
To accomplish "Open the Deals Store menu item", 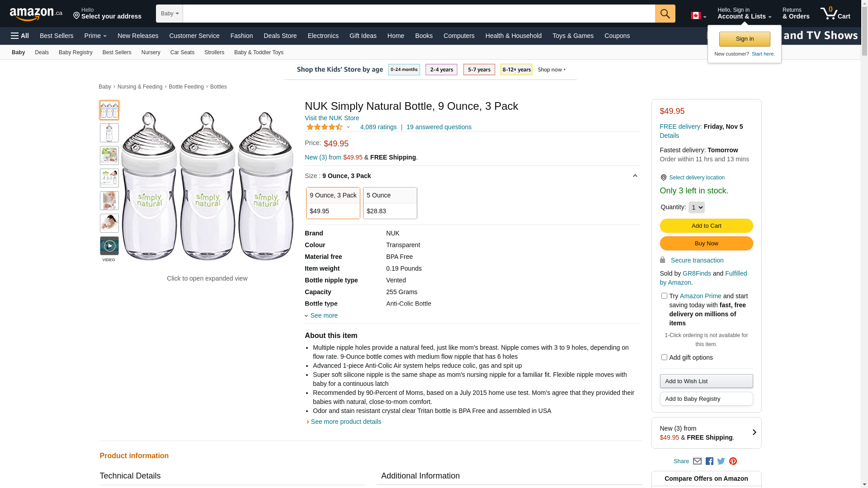I will click(280, 36).
